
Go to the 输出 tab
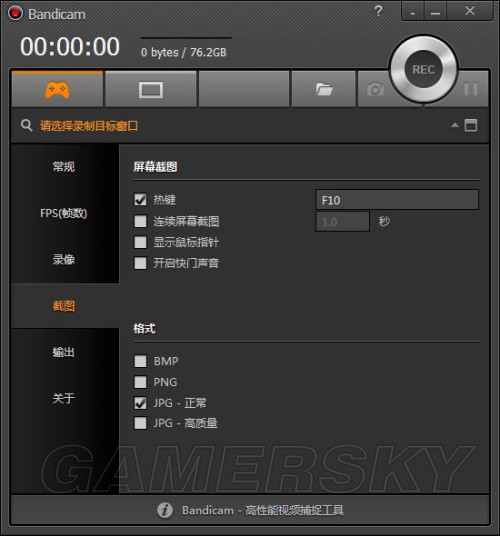pos(64,352)
